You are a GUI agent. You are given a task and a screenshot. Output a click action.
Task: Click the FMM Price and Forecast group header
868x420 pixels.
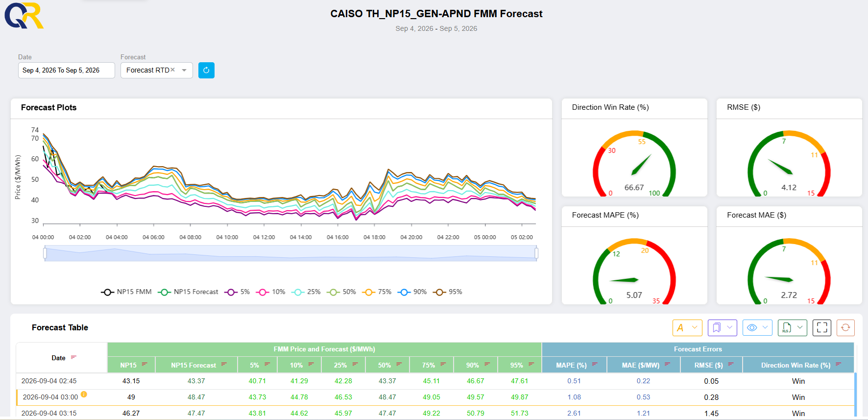tap(324, 349)
